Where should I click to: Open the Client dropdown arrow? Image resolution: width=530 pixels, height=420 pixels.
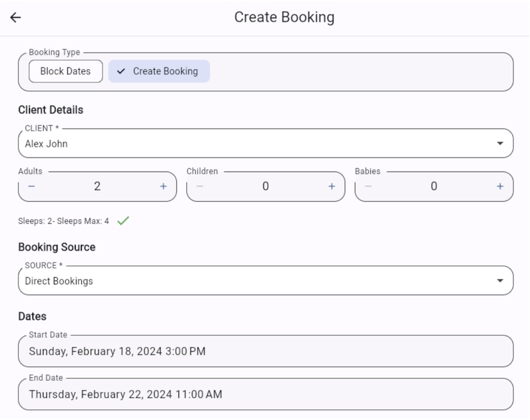click(x=500, y=143)
